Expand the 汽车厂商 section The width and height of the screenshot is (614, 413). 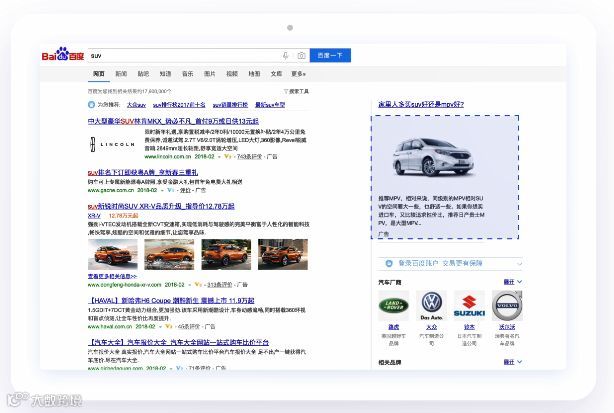513,282
